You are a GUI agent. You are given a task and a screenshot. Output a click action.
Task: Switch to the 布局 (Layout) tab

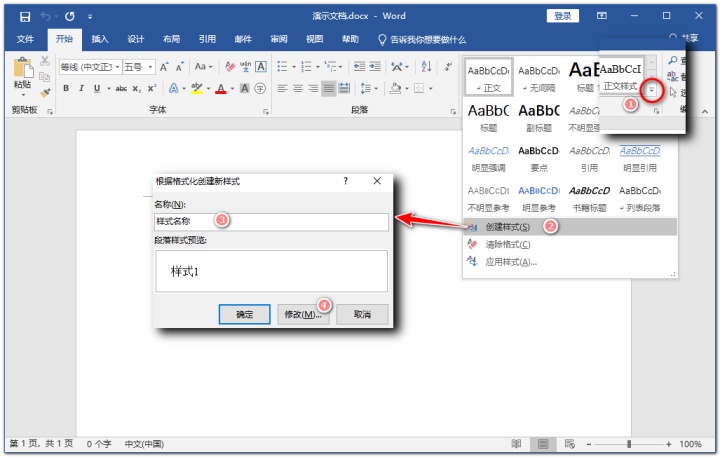coord(171,39)
